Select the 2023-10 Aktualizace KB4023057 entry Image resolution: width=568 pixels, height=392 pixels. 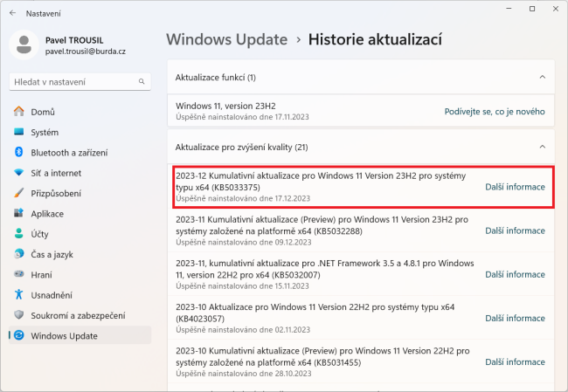pyautogui.click(x=361, y=318)
